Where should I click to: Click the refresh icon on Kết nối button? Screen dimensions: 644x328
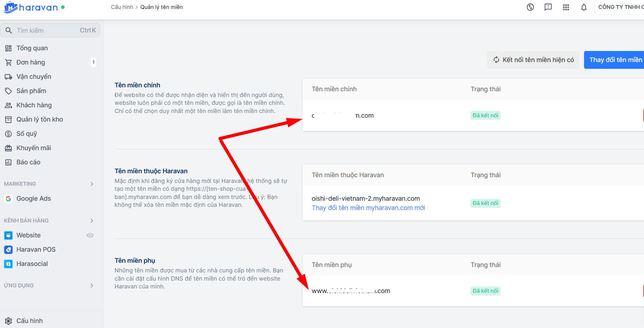(496, 60)
